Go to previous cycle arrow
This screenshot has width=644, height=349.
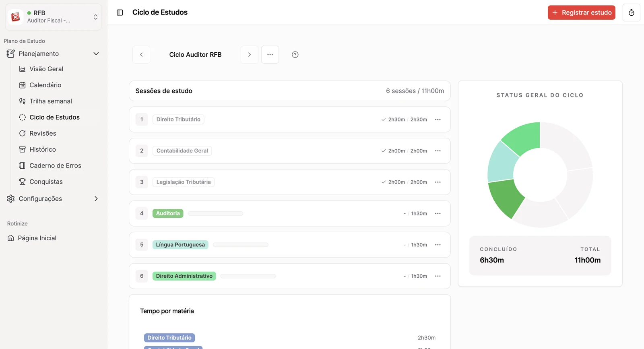[x=141, y=55]
